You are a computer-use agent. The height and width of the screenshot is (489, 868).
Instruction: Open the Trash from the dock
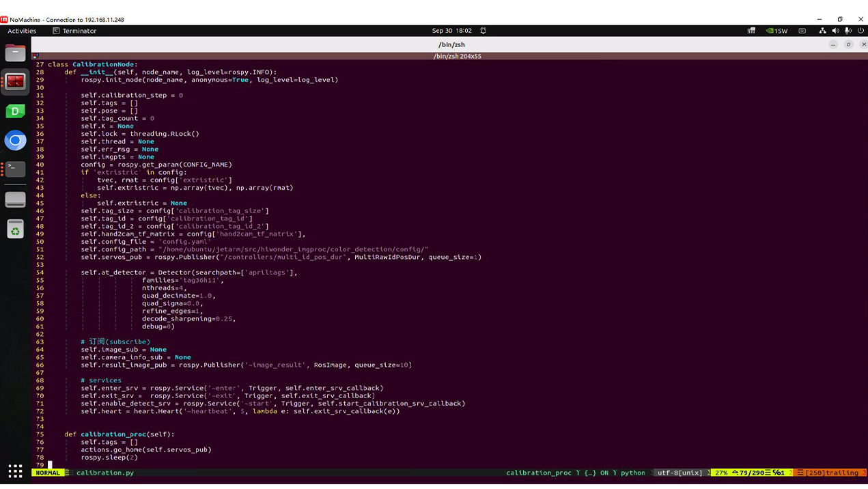tap(15, 229)
